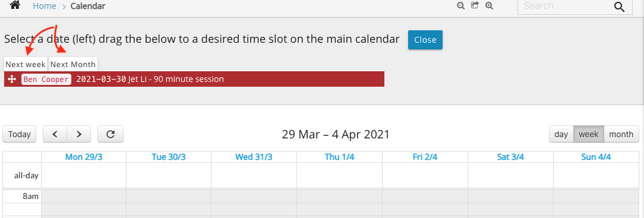This screenshot has width=644, height=218.
Task: Open the Tue 30/3 day header
Action: click(x=169, y=157)
